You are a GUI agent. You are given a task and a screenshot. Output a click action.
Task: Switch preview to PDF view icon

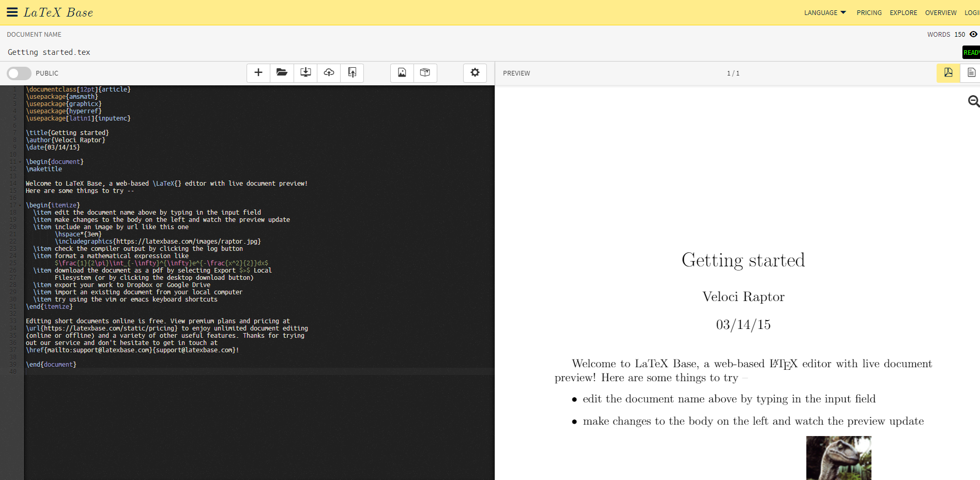tap(948, 73)
